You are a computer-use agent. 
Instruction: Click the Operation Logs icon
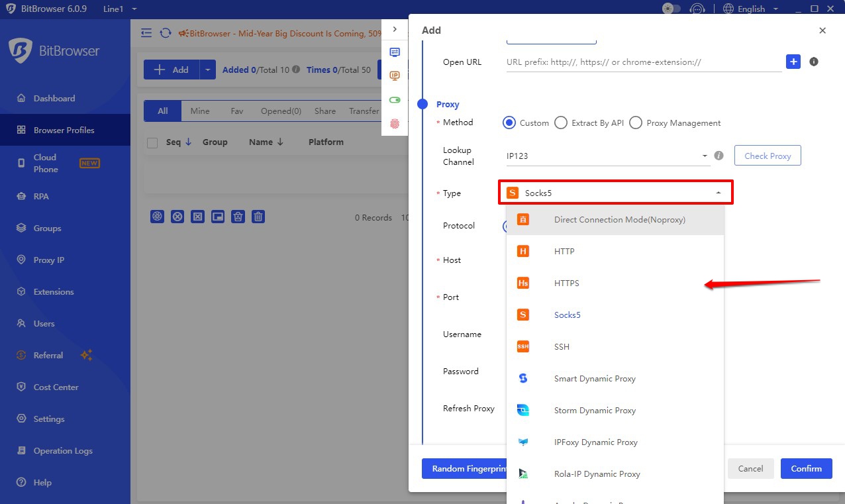pos(21,450)
